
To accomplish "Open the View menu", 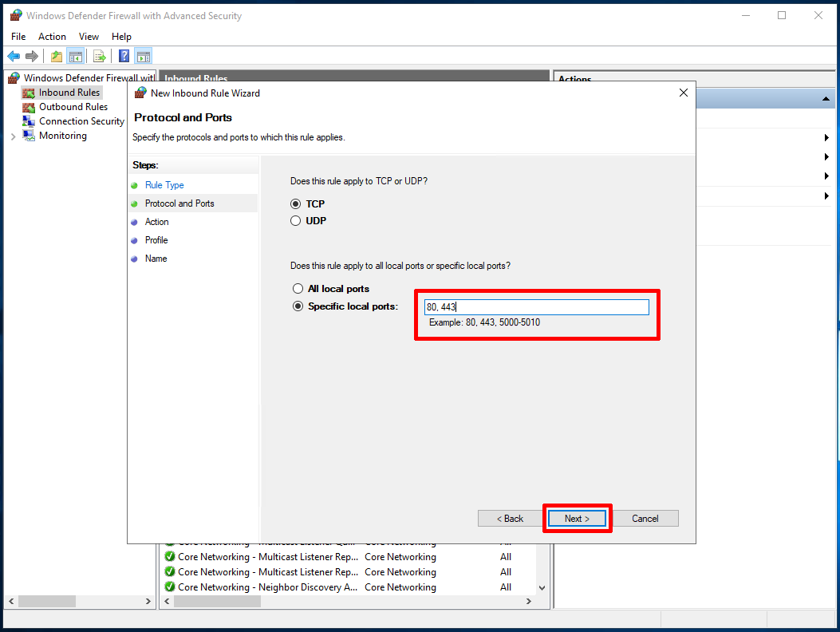I will coord(89,37).
